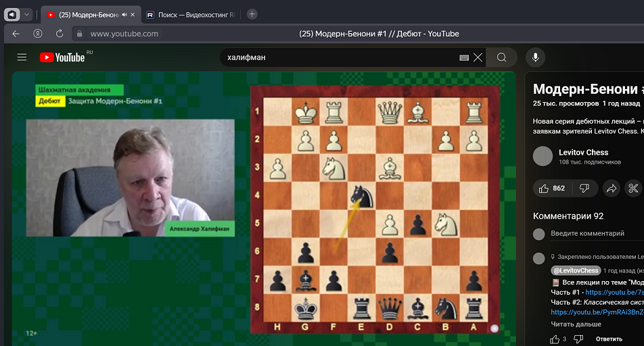Click the YouTube logo to go home
644x346 pixels.
[x=63, y=57]
